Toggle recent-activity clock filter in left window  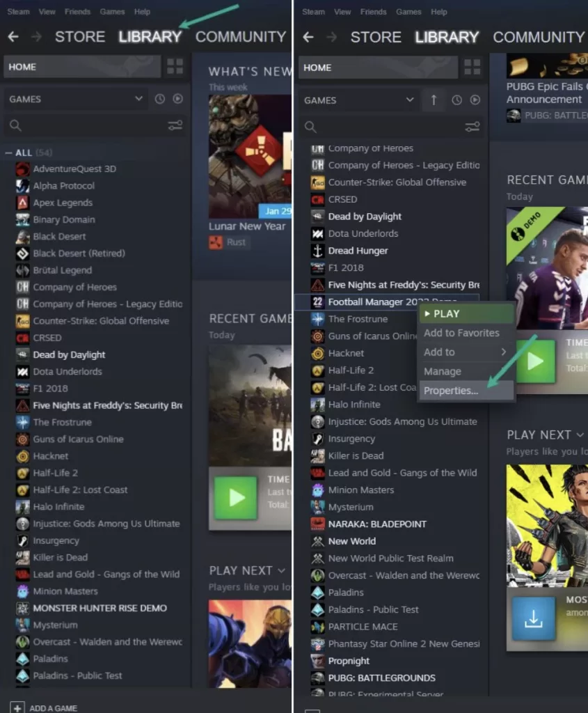pyautogui.click(x=160, y=99)
